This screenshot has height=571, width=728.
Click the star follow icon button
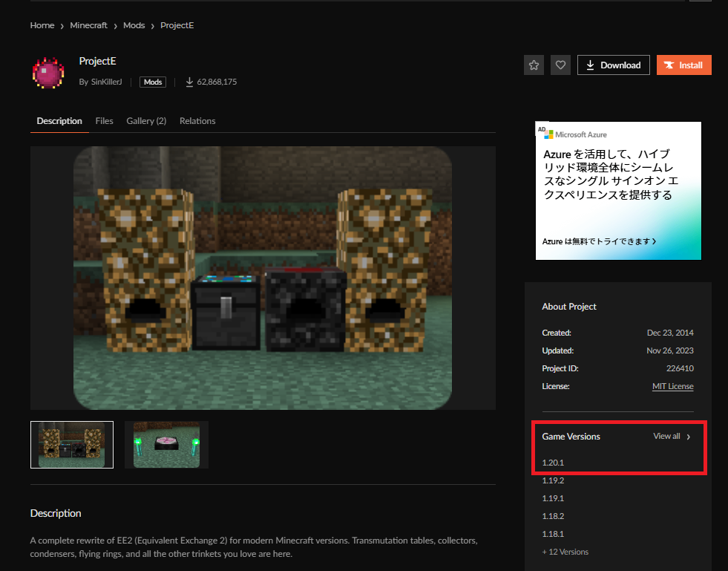(534, 65)
